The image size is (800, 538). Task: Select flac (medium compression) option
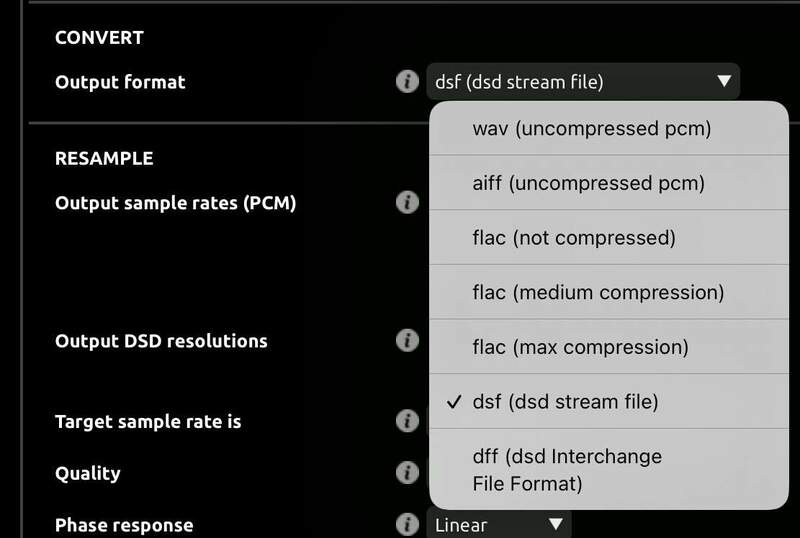point(598,293)
